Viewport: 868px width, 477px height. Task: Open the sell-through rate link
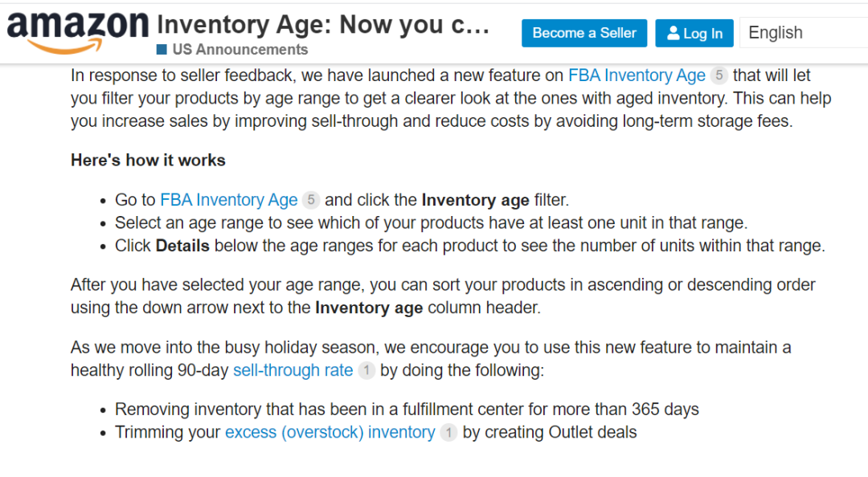click(x=293, y=370)
